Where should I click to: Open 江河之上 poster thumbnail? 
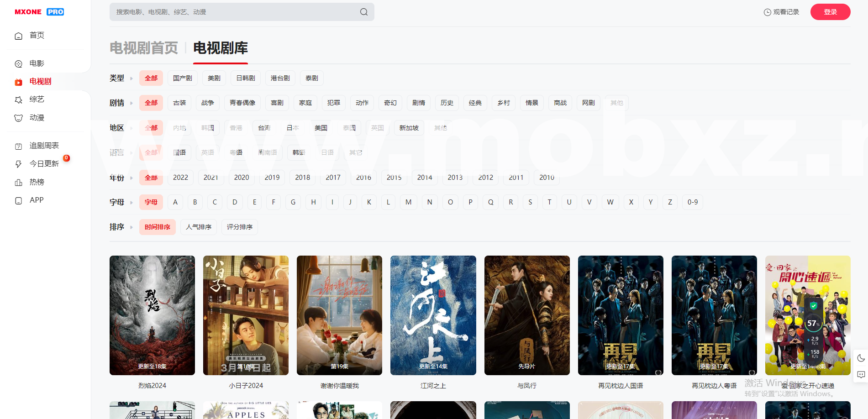pos(433,315)
